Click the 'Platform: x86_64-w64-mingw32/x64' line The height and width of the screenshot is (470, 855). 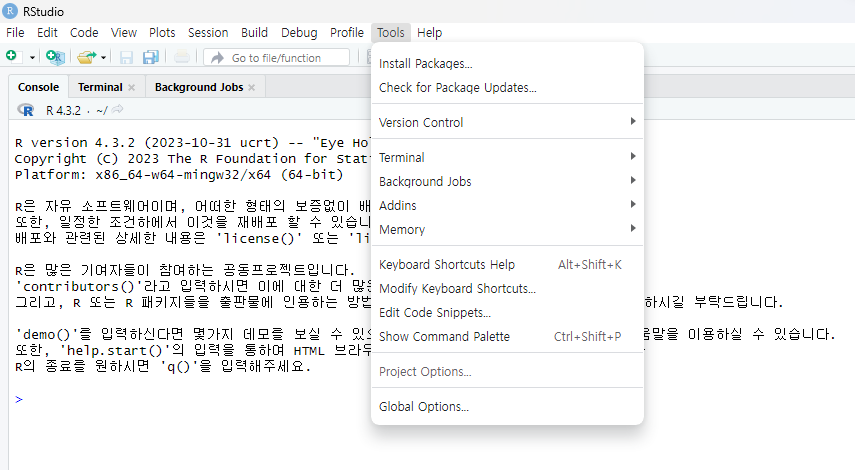point(179,175)
